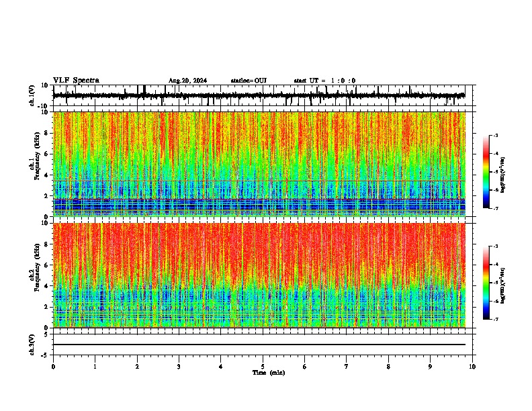
Task: Click the time axis tick label '3'
Action: [x=179, y=367]
